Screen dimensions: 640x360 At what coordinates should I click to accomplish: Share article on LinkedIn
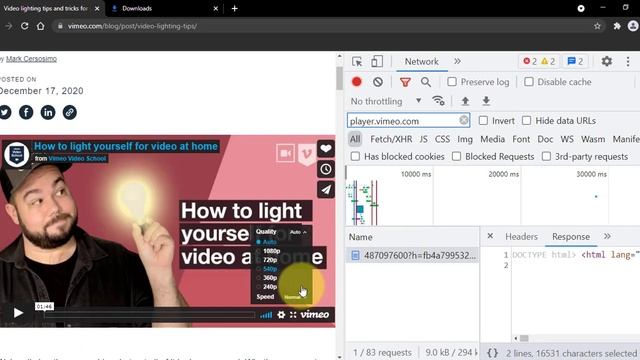point(48,112)
